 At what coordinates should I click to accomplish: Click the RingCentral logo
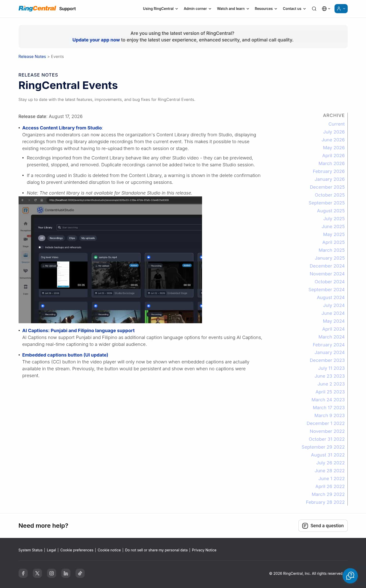click(x=37, y=8)
